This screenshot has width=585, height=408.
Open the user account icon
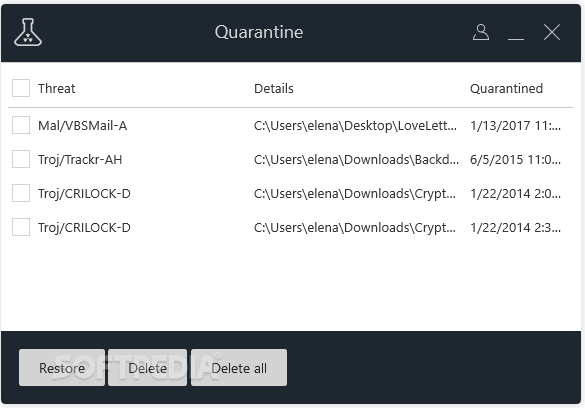coord(481,32)
